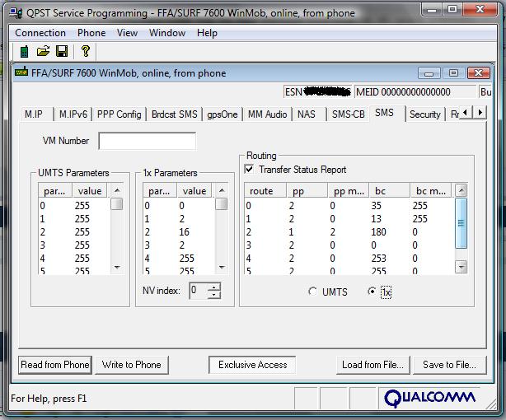Screen dimensions: 506x420
Task: Switch to the Brdcst SMS tab
Action: 174,114
